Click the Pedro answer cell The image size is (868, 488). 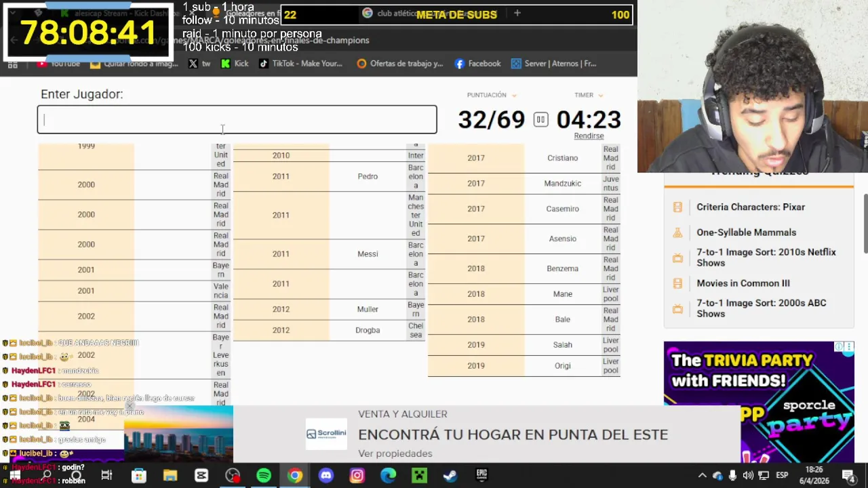tap(368, 176)
